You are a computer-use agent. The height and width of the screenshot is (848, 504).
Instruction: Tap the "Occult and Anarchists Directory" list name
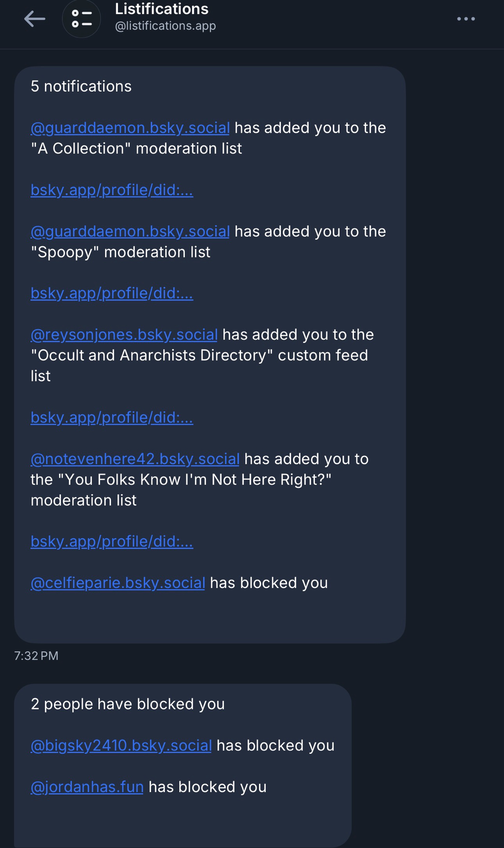tap(152, 355)
